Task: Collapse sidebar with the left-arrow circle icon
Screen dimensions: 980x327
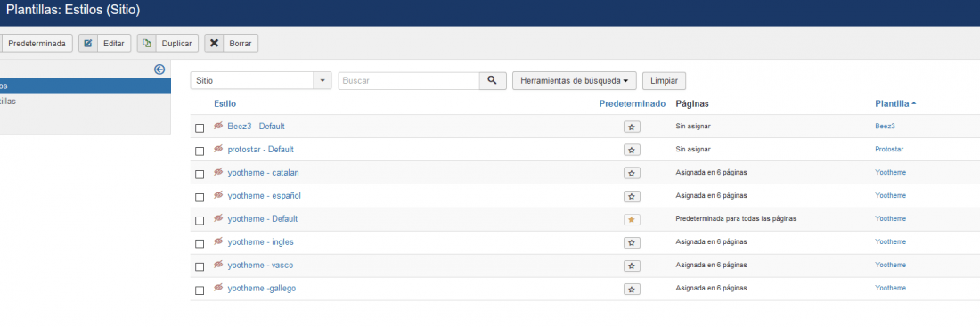Action: pyautogui.click(x=159, y=70)
